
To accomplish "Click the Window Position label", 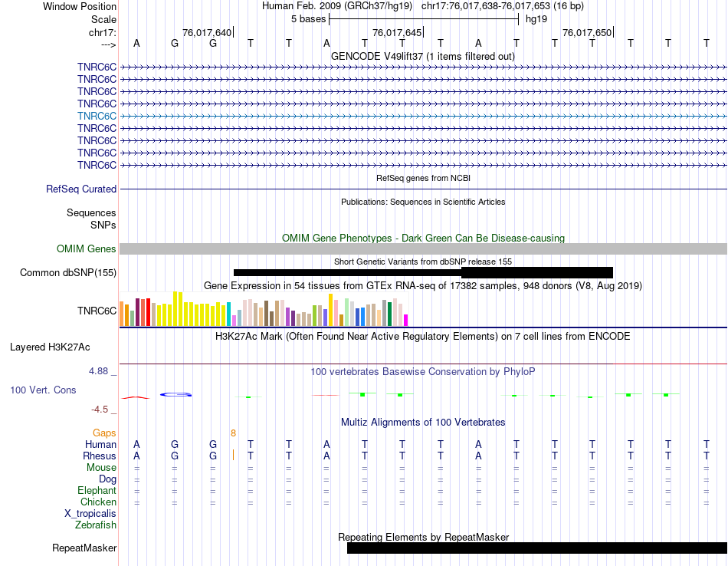I will tap(80, 6).
